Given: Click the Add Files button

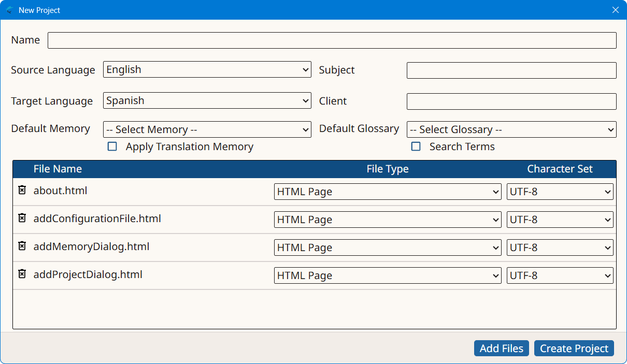Looking at the screenshot, I should pos(501,348).
